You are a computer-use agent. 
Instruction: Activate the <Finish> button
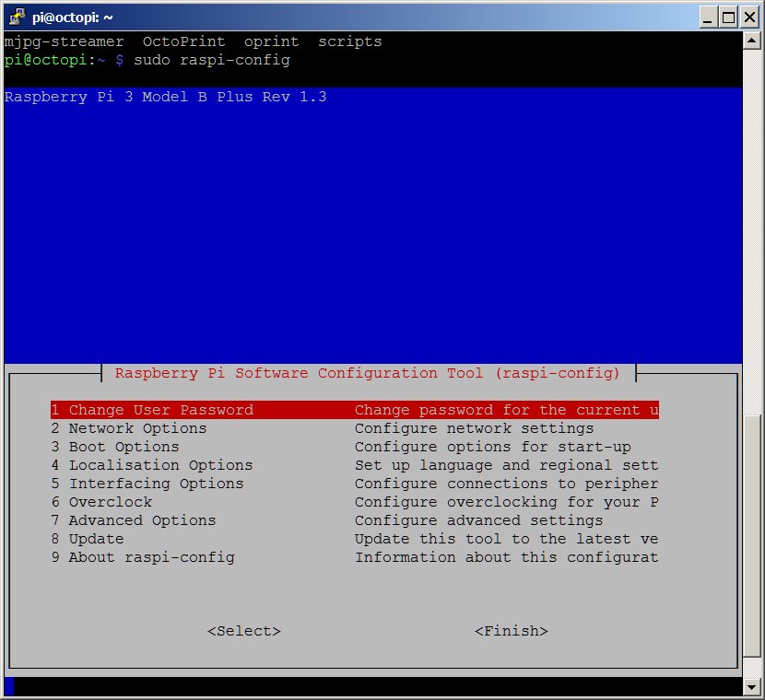[x=512, y=631]
